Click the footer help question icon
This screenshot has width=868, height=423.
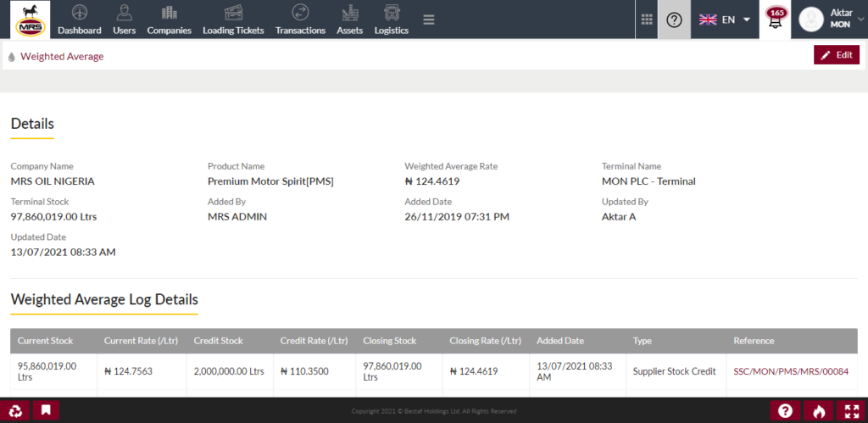(x=785, y=411)
